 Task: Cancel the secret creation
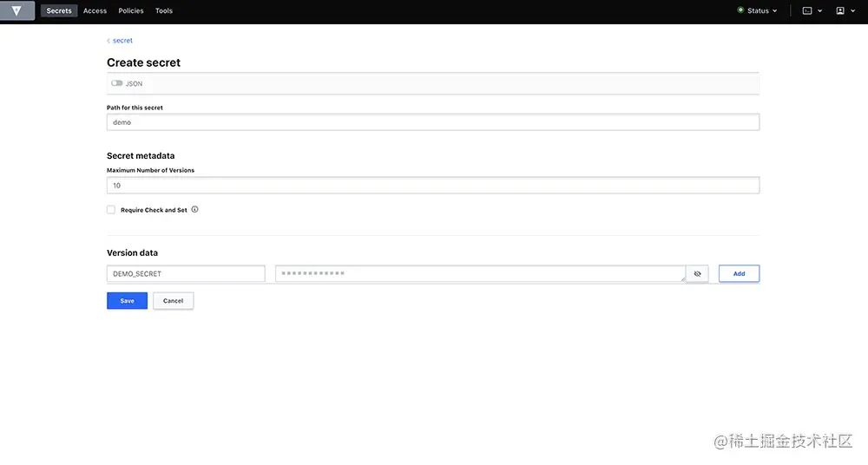pos(174,300)
